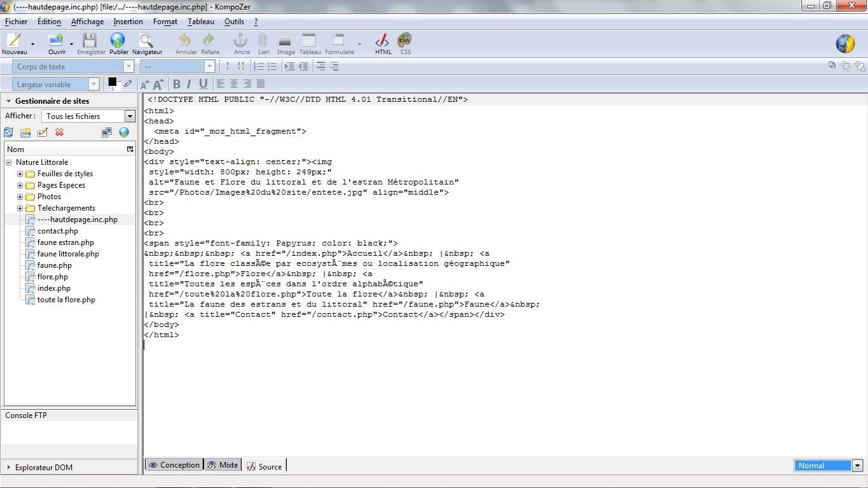Select contact.php in the site tree
Viewport: 868px width, 488px height.
(x=57, y=231)
